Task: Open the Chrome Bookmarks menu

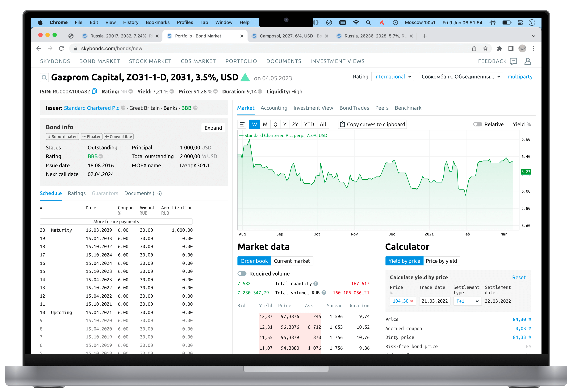Action: pos(157,22)
